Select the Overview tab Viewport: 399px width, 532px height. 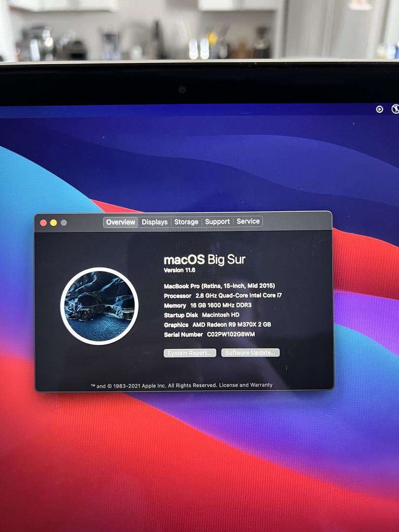pos(121,222)
